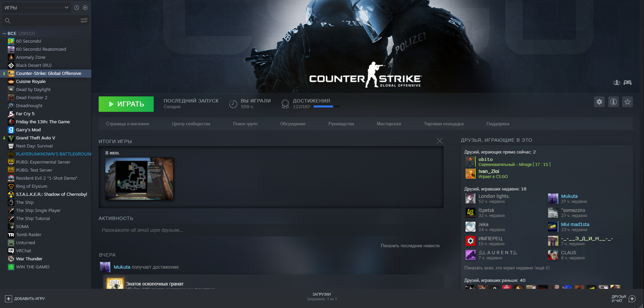The image size is (644, 308).
Task: Focus the library search field
Action: click(40, 20)
